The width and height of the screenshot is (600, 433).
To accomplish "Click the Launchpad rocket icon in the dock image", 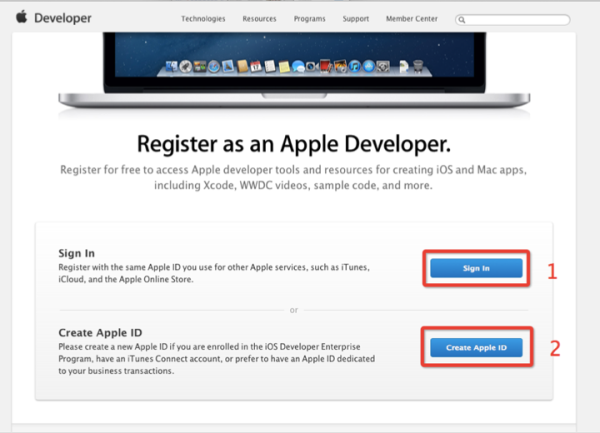I will click(x=186, y=66).
